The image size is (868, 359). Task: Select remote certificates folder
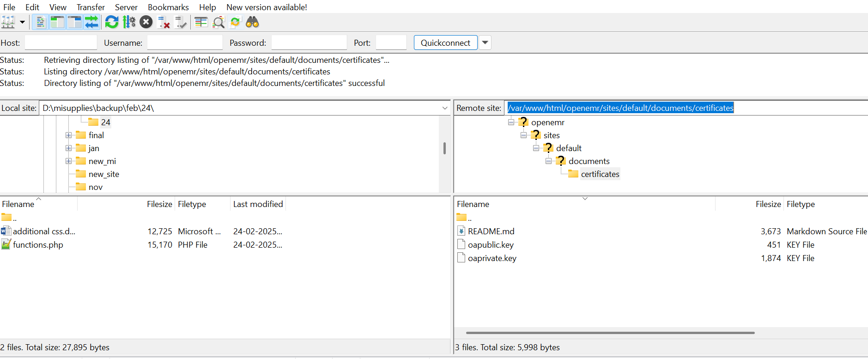click(x=600, y=174)
